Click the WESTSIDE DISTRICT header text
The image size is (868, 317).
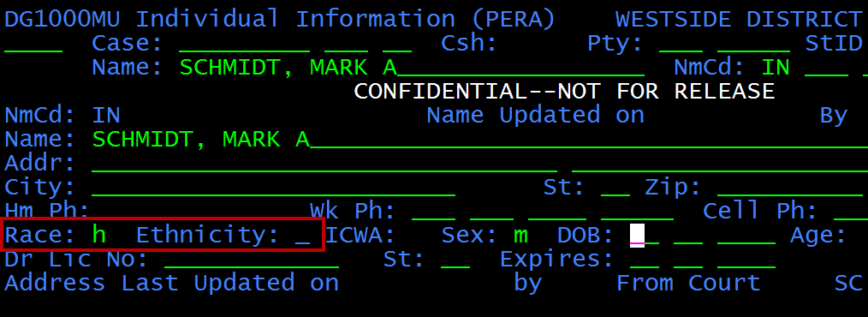click(739, 20)
